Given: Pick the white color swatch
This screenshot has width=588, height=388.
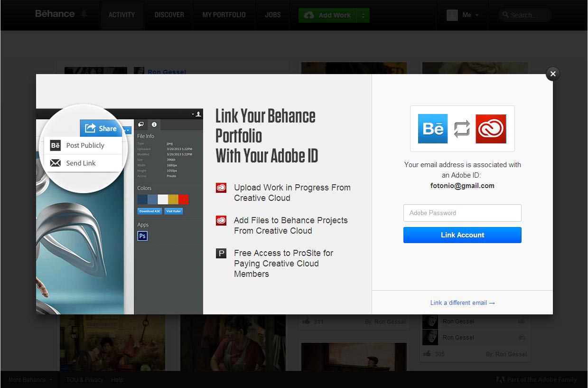Looking at the screenshot, I should [163, 199].
